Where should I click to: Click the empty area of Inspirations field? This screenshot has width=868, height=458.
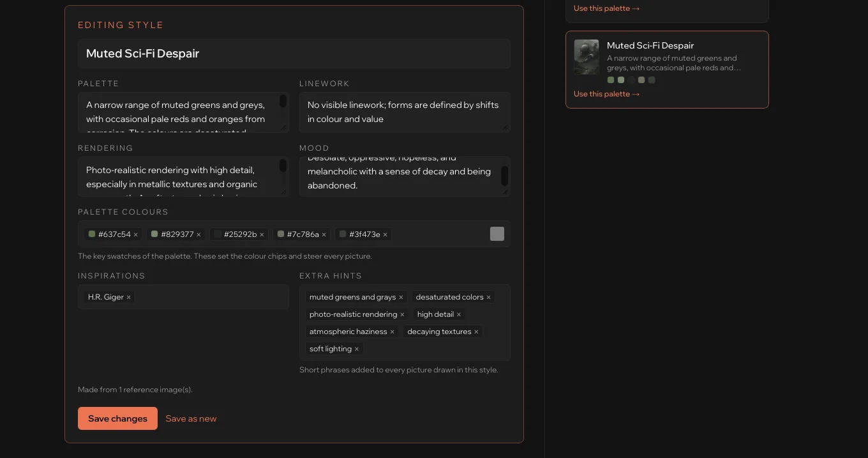tap(211, 297)
